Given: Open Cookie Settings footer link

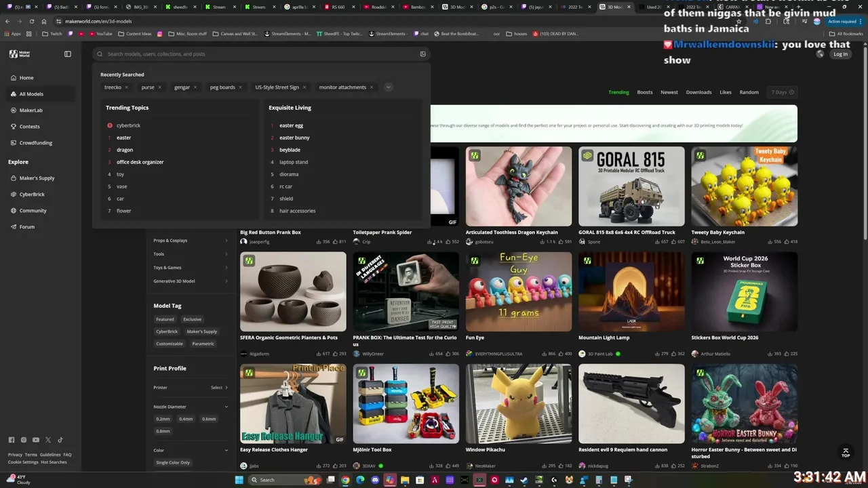Looking at the screenshot, I should pos(23,462).
